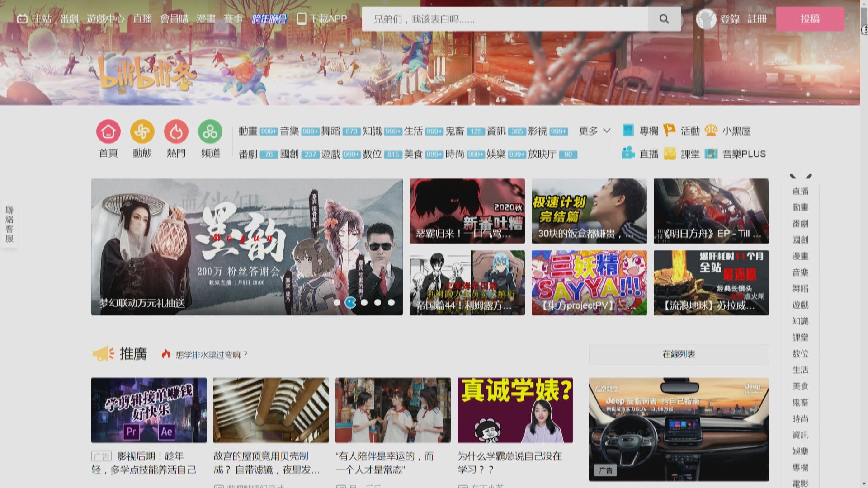Select the third carousel dot
Screen dimensions: 868x488
coord(364,302)
